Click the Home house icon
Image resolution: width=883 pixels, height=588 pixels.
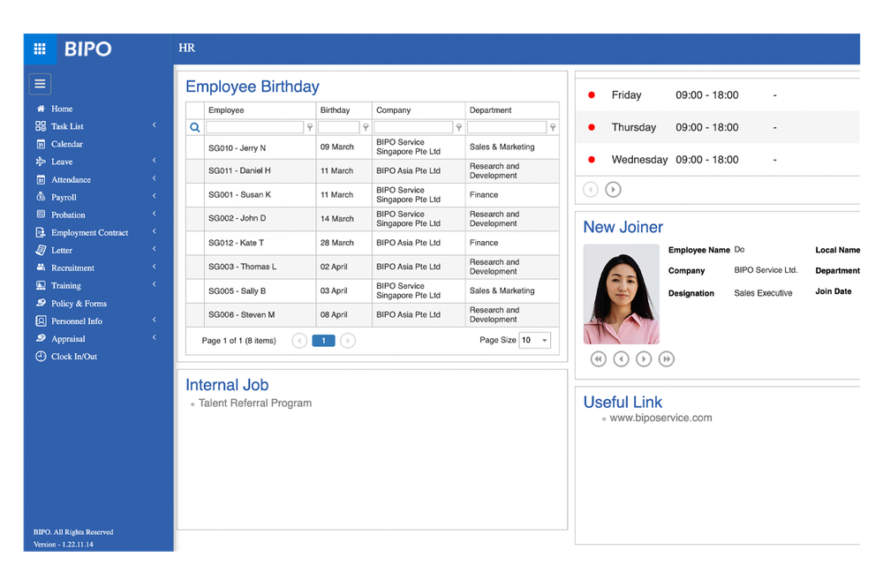point(41,109)
